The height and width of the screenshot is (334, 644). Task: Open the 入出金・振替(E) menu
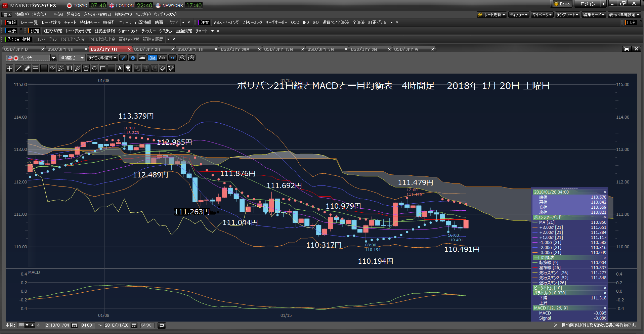tap(97, 14)
